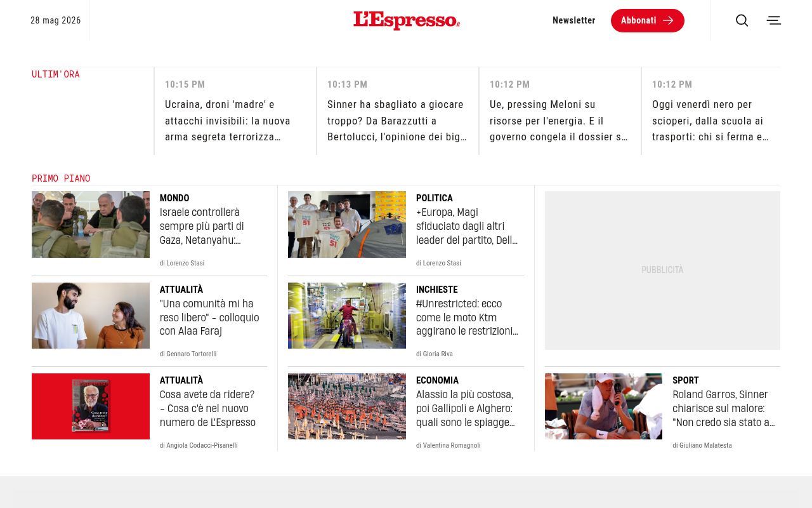Image resolution: width=812 pixels, height=508 pixels.
Task: Click author Lorenzo Stasi under Israele article
Action: coord(185,263)
